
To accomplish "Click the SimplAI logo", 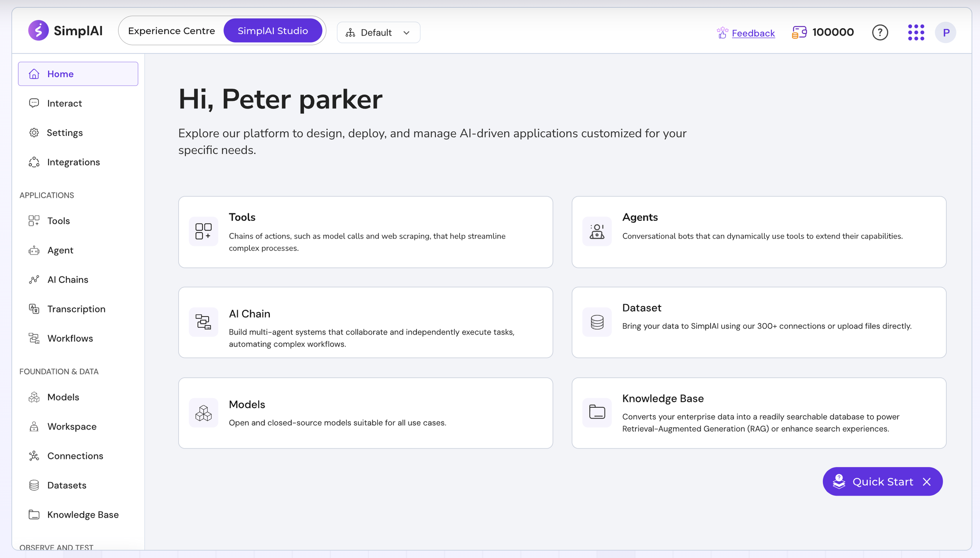I will point(65,31).
